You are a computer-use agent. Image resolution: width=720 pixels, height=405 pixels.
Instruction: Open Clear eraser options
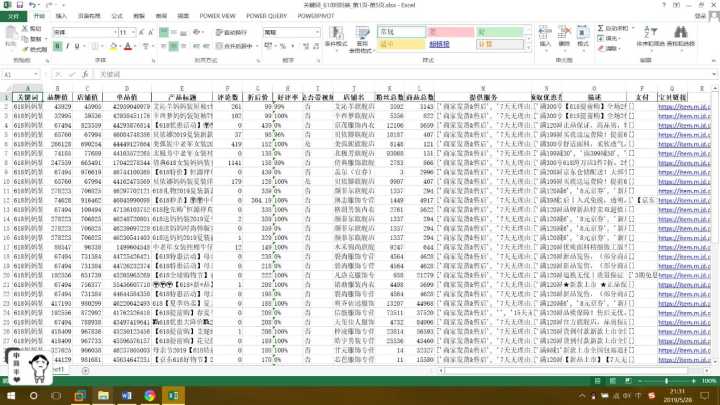click(609, 48)
